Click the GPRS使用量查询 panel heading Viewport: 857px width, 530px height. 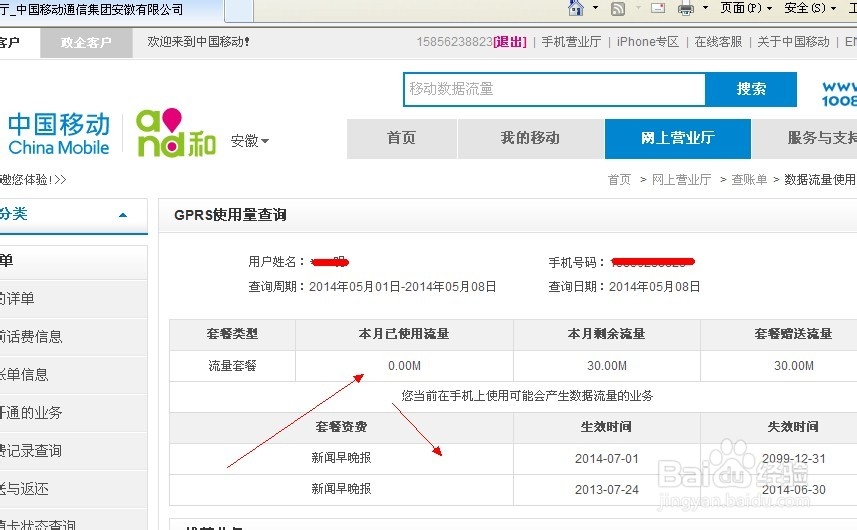[230, 215]
